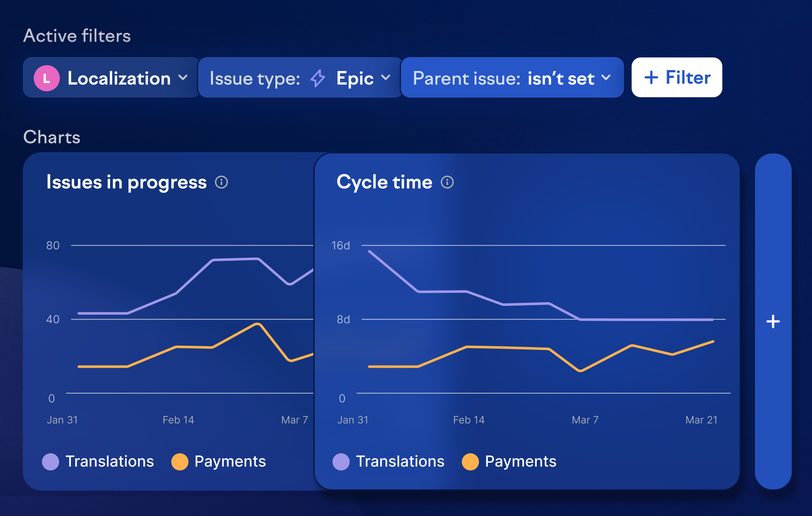Click the plus icon in Filter button

click(x=651, y=78)
